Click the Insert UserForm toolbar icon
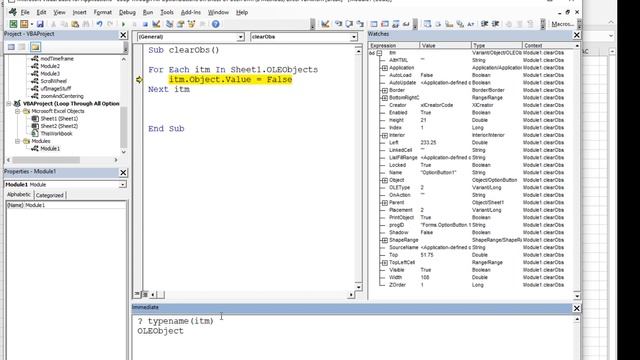Viewport: 640px width, 360px height. point(24,24)
